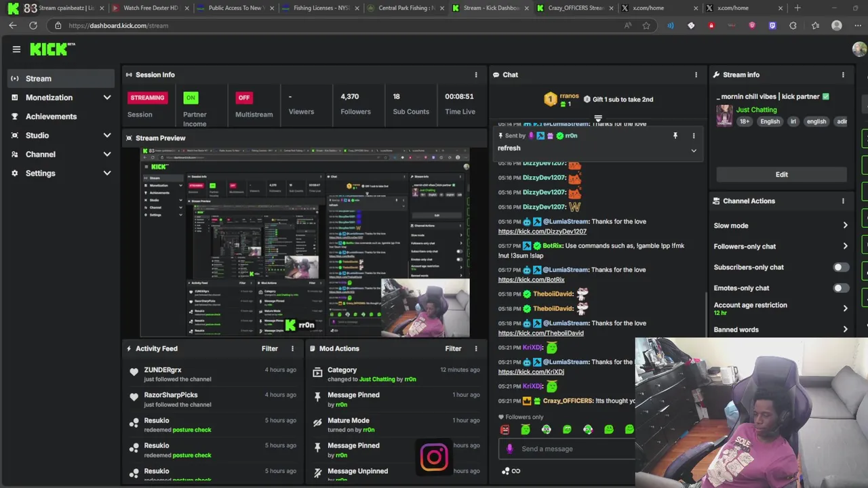Open the Mod Actions three-dot menu
This screenshot has height=488, width=868.
pos(476,348)
